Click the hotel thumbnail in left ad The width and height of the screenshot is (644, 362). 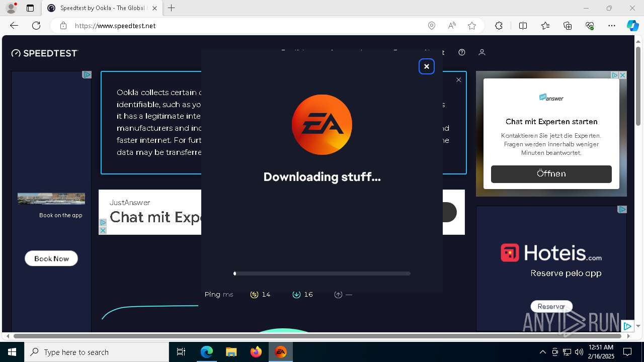pos(51,199)
